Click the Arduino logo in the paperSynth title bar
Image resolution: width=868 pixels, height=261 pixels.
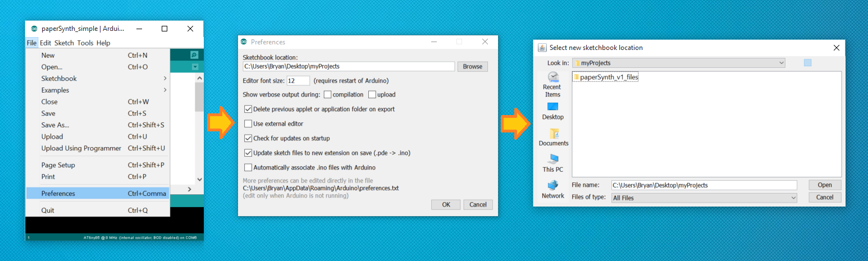pos(34,29)
